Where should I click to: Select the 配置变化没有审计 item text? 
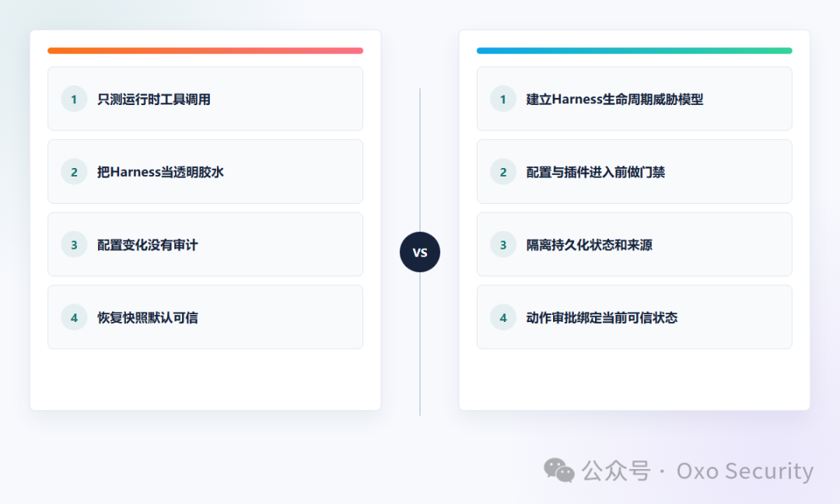147,245
